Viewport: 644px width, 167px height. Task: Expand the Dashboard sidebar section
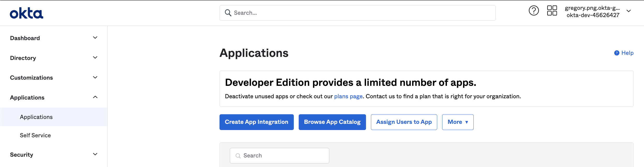95,38
